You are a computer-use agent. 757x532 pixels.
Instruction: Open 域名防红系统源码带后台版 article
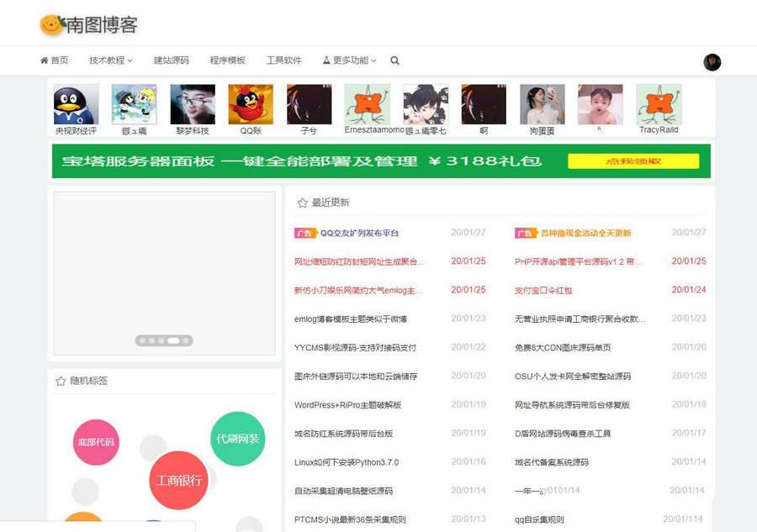343,433
